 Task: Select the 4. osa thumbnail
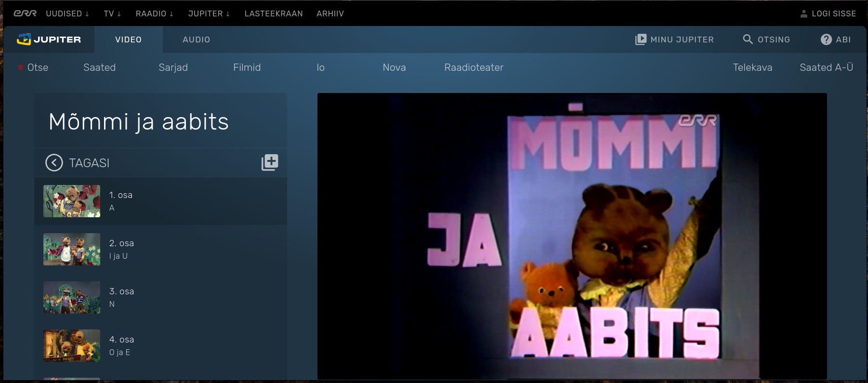72,345
